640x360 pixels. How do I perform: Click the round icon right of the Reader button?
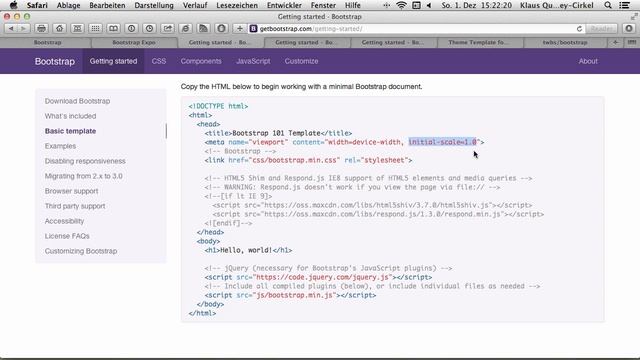(x=629, y=29)
